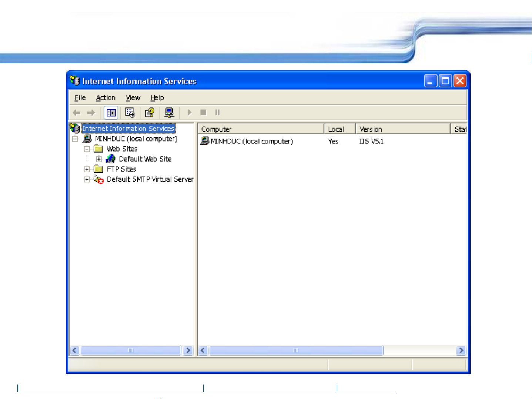The image size is (532, 399).
Task: Toggle the Show/Hide Console Tree icon
Action: click(111, 113)
